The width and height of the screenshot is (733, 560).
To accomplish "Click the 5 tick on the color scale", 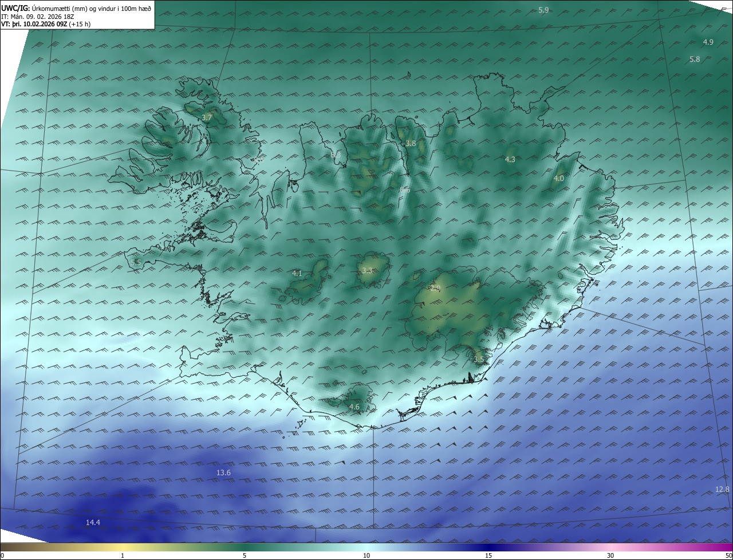I will (245, 555).
